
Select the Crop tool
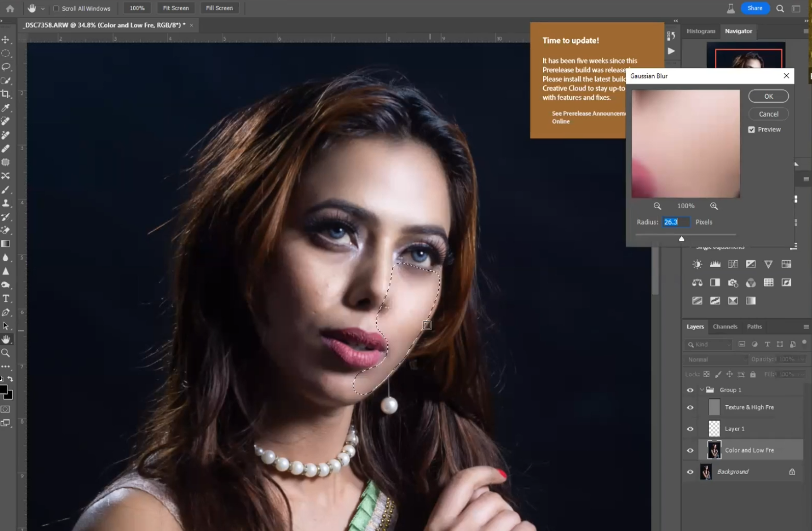pos(6,94)
